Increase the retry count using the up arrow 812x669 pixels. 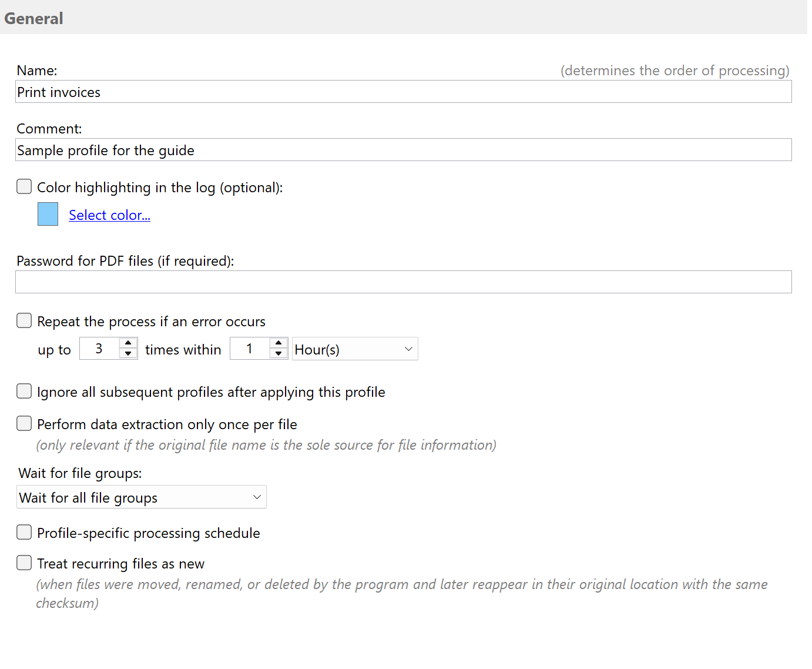pos(127,343)
